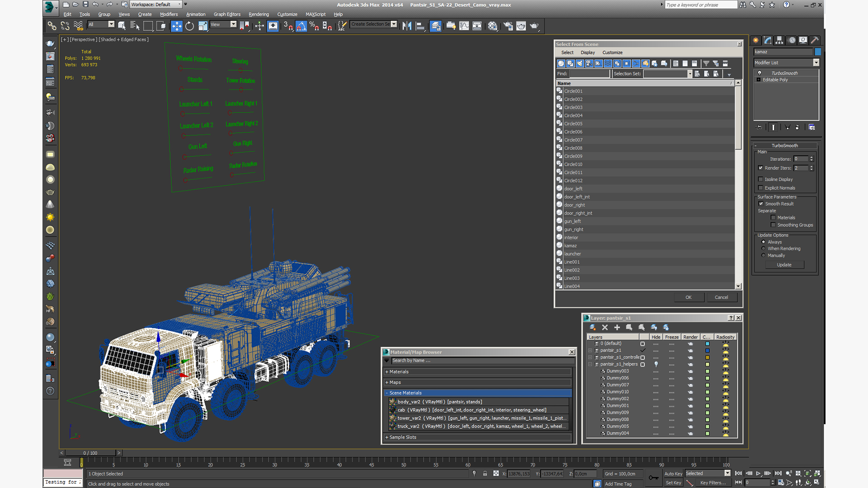Pin the modifier stack
Viewport: 868px width, 488px height.
tap(759, 127)
